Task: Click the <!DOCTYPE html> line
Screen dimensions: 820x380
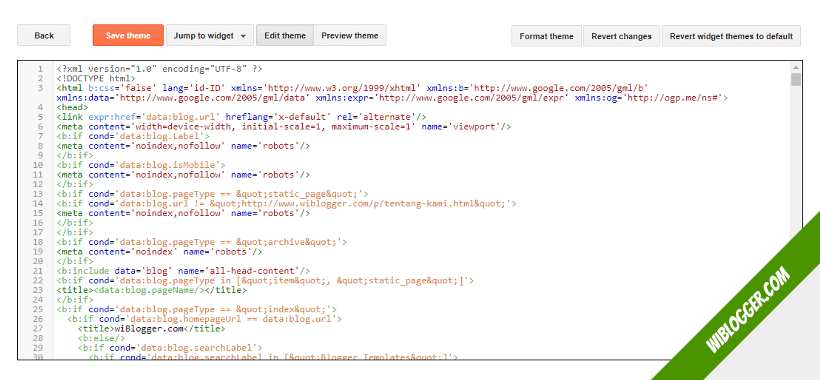Action: point(96,78)
